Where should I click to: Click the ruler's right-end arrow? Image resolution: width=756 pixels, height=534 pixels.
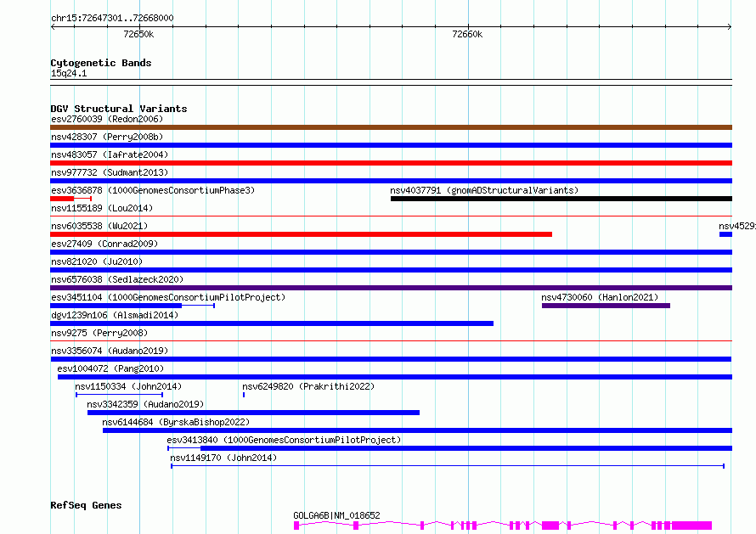click(730, 27)
